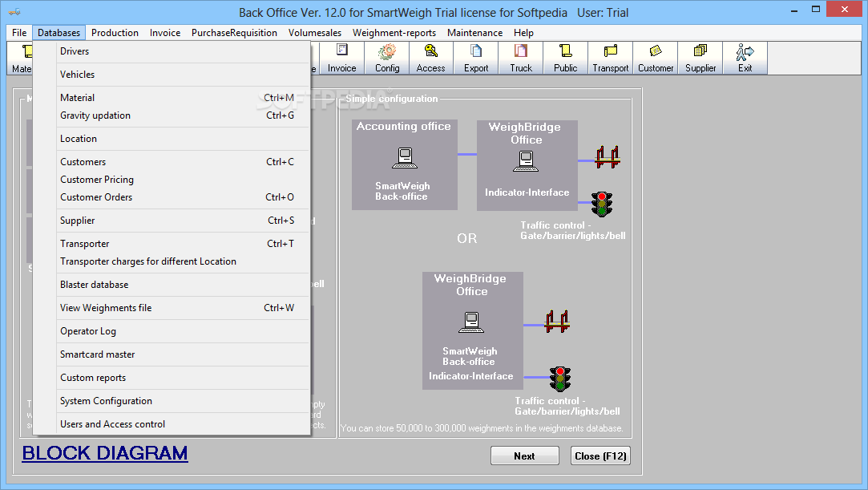Click the Accounting office computer icon
Image resolution: width=868 pixels, height=490 pixels.
coord(405,158)
